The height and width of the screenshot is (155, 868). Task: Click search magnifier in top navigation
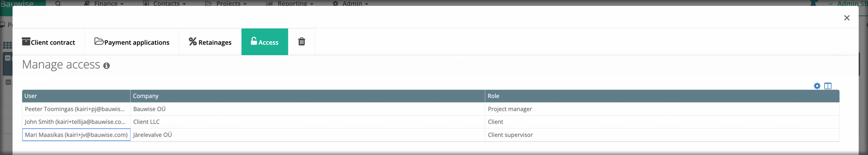pos(58,3)
